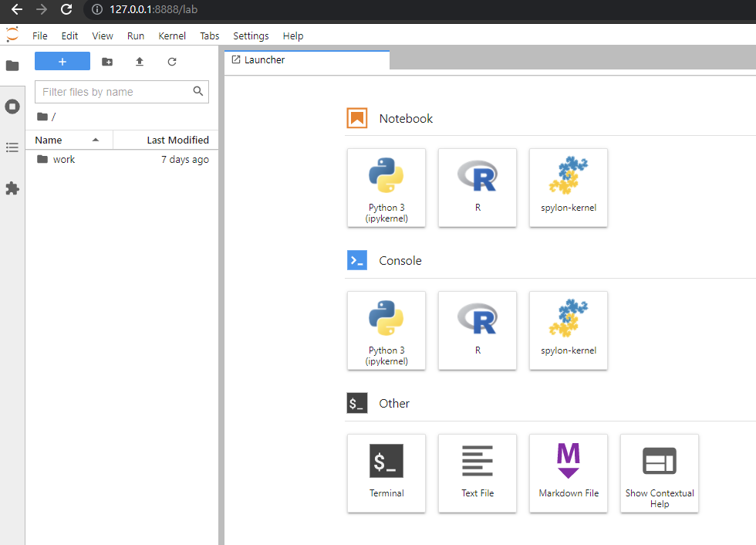Screen dimensions: 756x545
Task: Open the Run menu
Action: [136, 36]
